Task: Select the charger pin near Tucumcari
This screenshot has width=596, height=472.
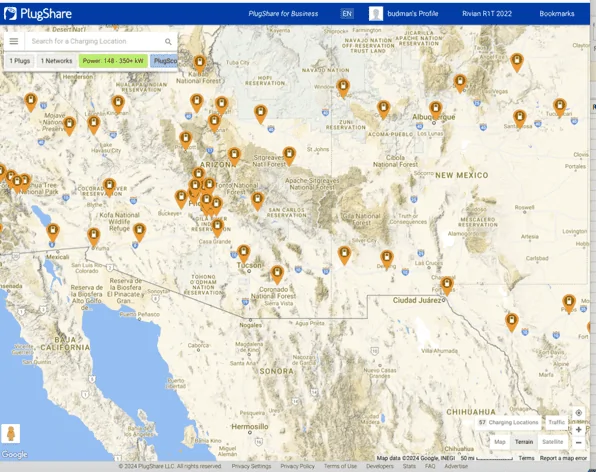Action: (560, 107)
